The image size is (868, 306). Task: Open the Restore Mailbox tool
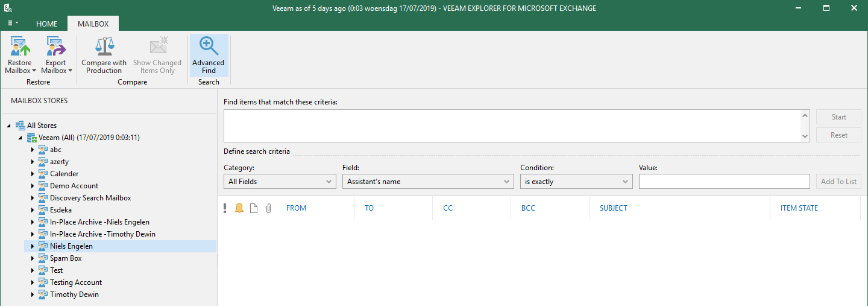coord(20,55)
